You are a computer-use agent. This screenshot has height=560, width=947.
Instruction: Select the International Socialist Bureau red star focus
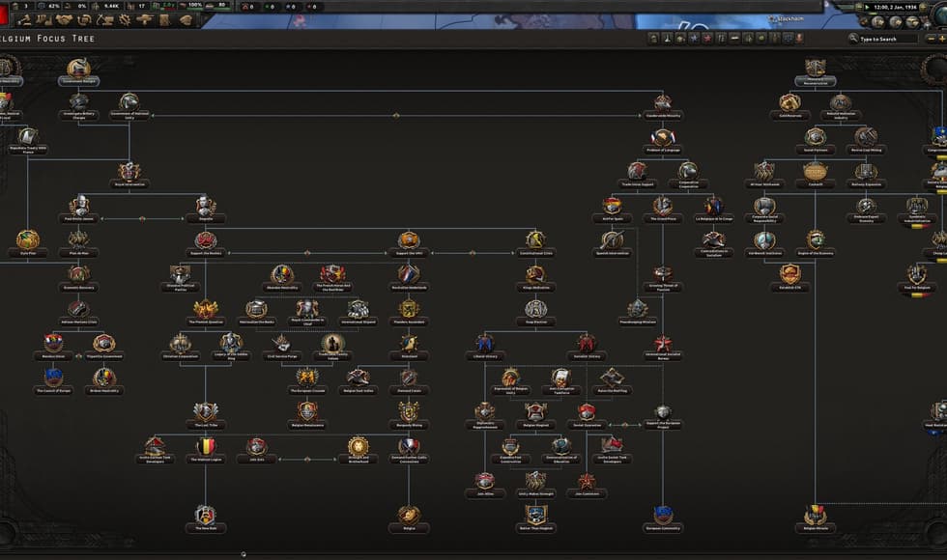pyautogui.click(x=663, y=347)
